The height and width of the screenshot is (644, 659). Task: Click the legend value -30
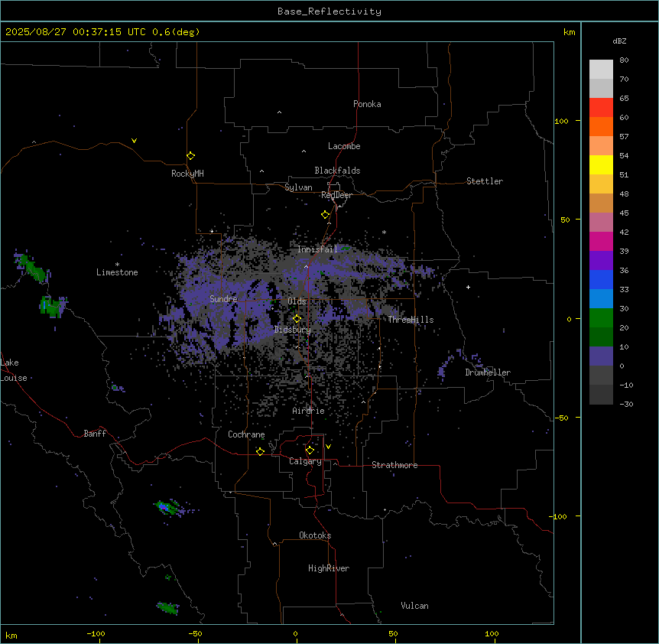pos(626,404)
